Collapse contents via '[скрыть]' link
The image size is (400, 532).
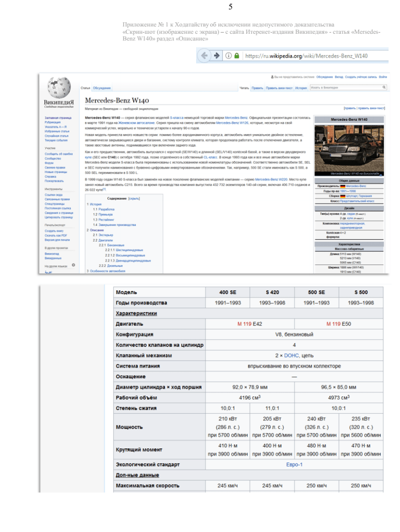pyautogui.click(x=134, y=198)
